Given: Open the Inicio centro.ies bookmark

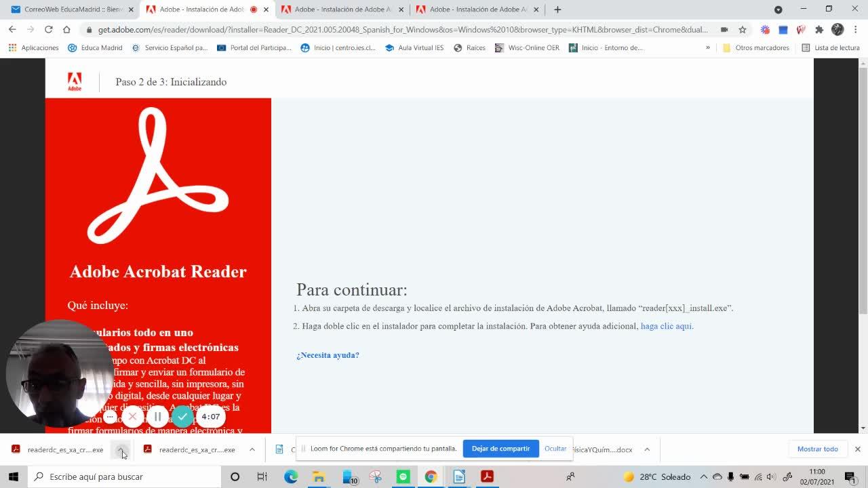Looking at the screenshot, I should [x=338, y=48].
